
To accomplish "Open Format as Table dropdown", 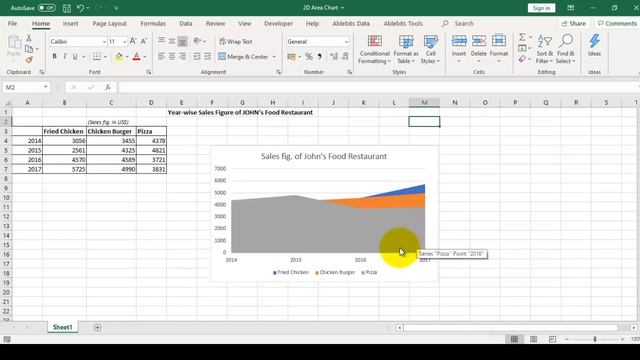I will click(x=406, y=49).
